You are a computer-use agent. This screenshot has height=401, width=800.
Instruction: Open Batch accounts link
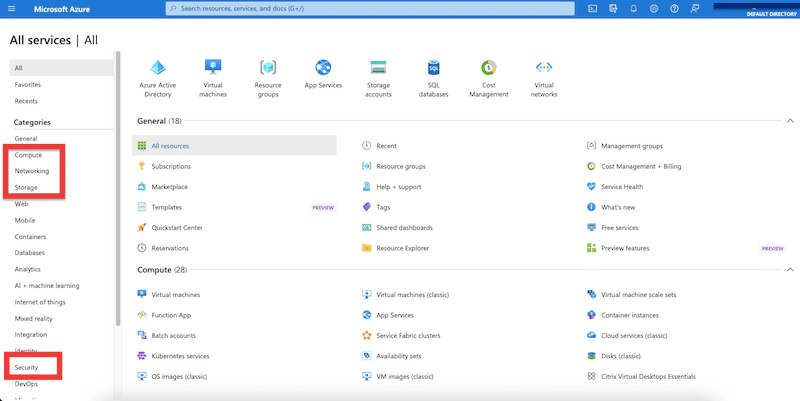[173, 336]
